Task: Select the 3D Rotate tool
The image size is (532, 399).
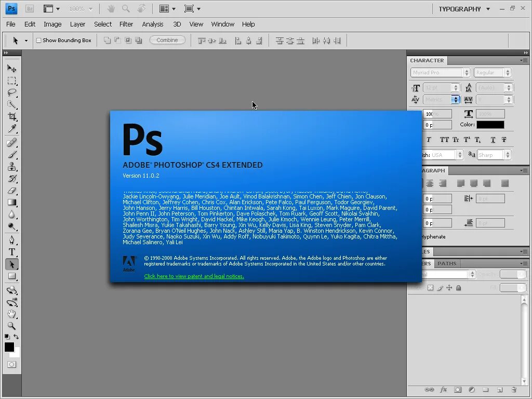Action: (12, 290)
